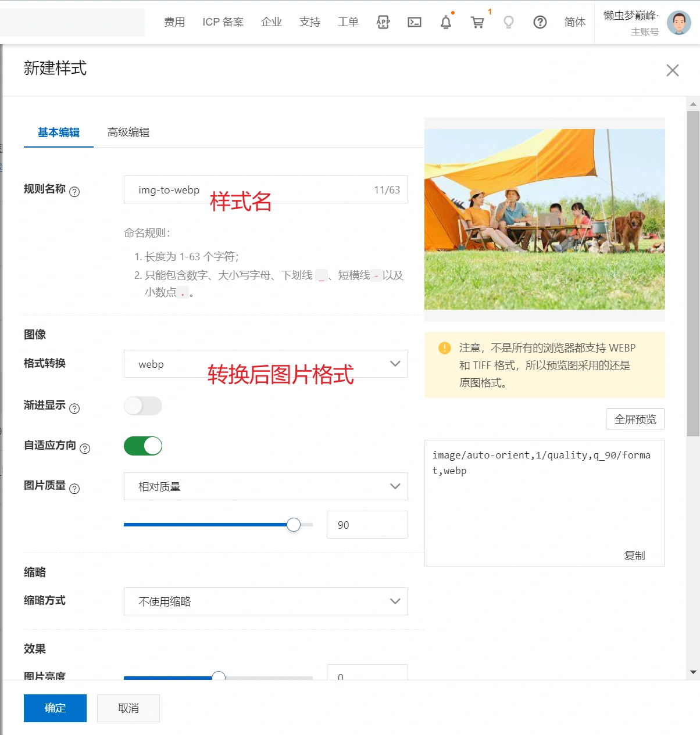700x735 pixels.
Task: Open the ICP 备案 menu item
Action: [223, 22]
